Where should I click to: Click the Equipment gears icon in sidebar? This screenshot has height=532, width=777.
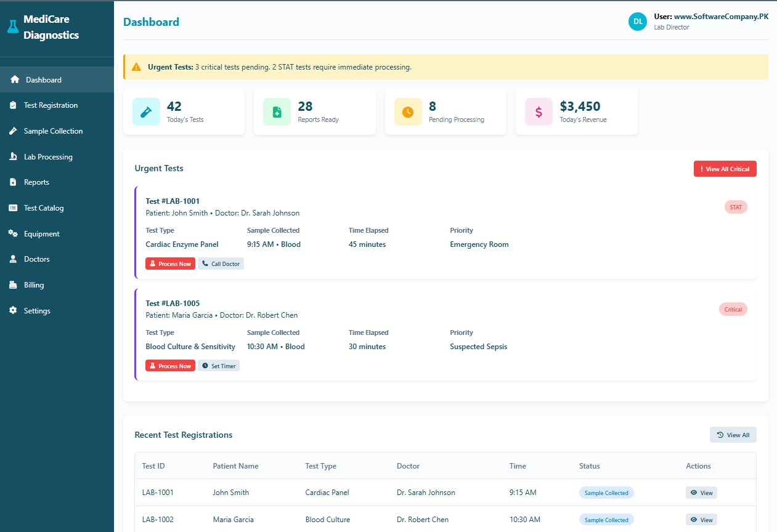pyautogui.click(x=13, y=234)
